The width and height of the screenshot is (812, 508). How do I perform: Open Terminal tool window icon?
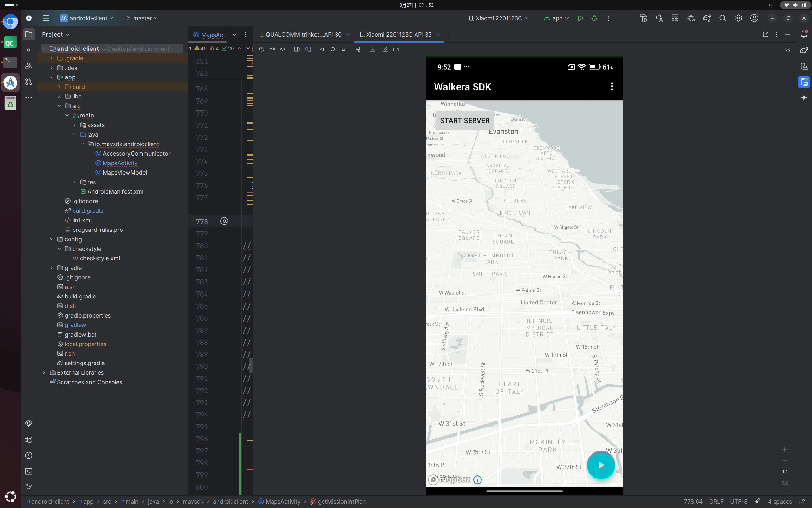coord(29,471)
